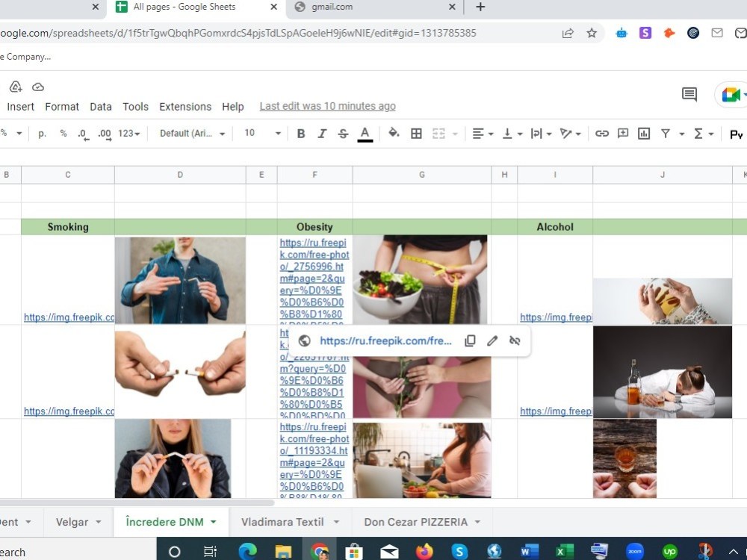Open Zoom from the taskbar
The image size is (747, 560).
[x=634, y=552]
